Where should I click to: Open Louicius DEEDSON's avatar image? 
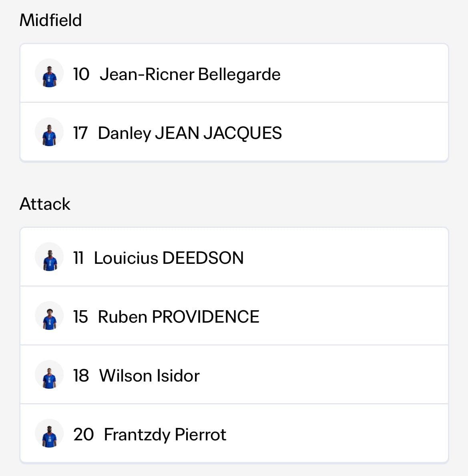pos(49,257)
